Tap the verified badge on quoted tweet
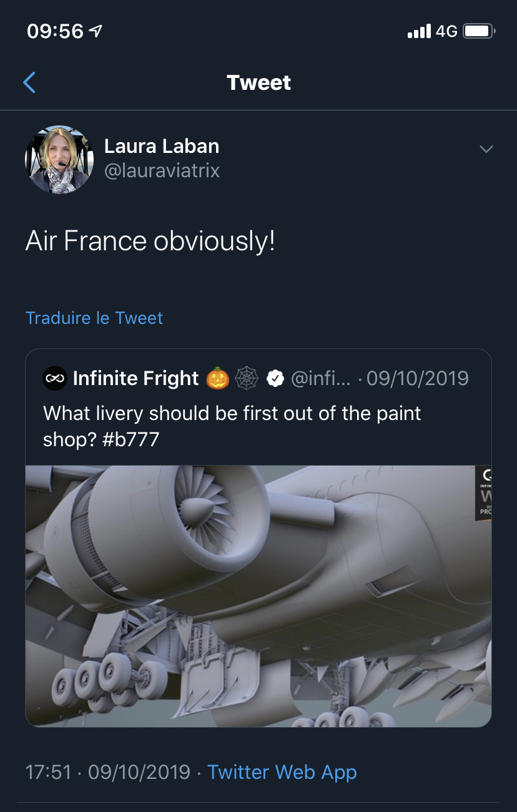The height and width of the screenshot is (812, 517). 275,378
